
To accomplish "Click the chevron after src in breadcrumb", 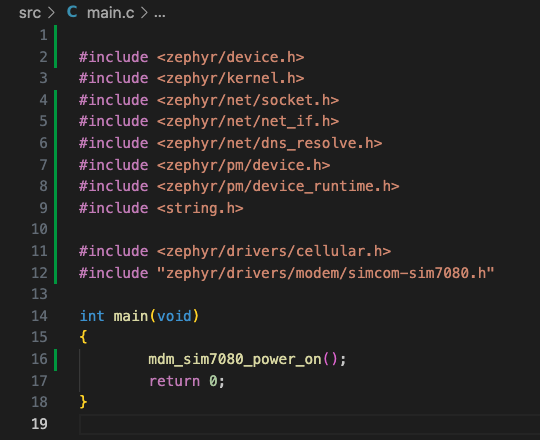I will [51, 13].
